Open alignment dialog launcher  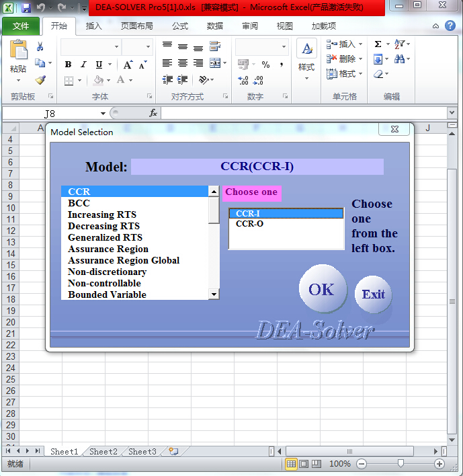225,96
